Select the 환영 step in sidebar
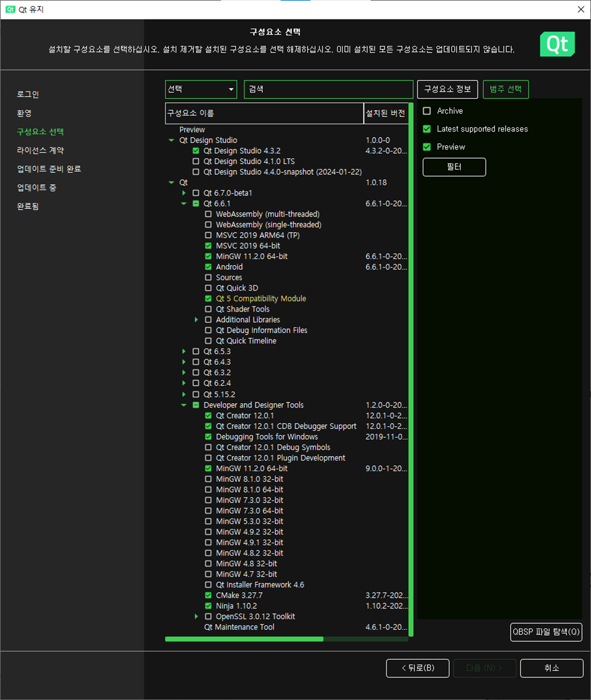 click(24, 113)
